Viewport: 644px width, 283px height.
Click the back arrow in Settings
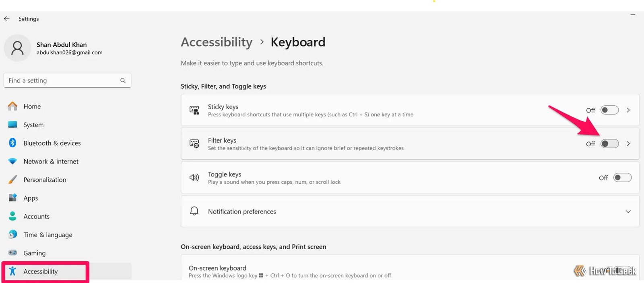(x=7, y=19)
